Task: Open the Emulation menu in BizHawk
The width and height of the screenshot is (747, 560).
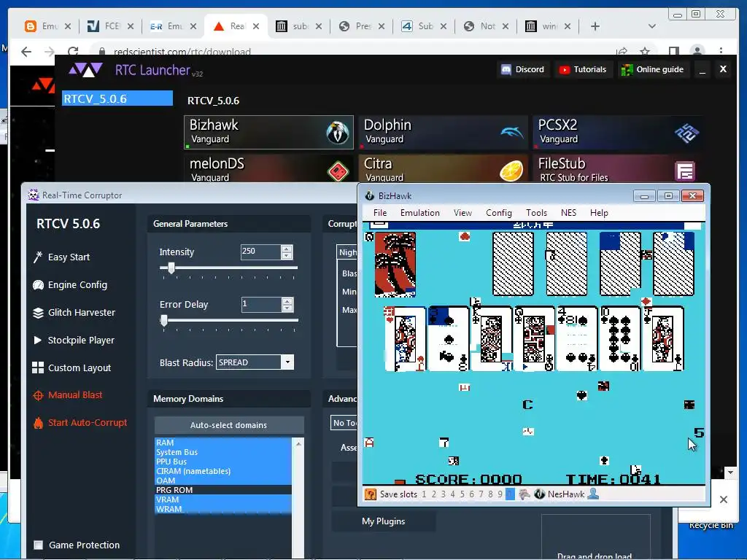Action: [419, 213]
